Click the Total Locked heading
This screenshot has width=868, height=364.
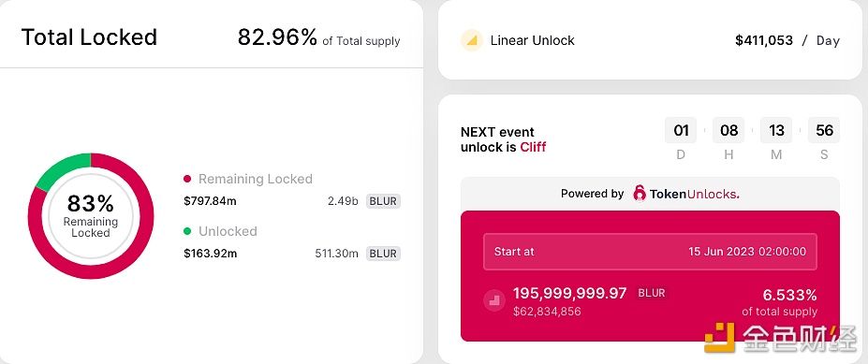(89, 37)
